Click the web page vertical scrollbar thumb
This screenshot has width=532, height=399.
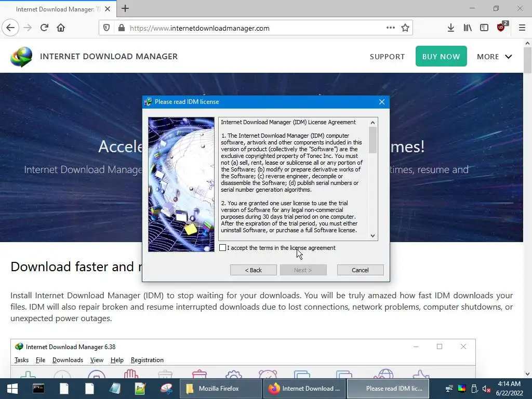coord(527,60)
